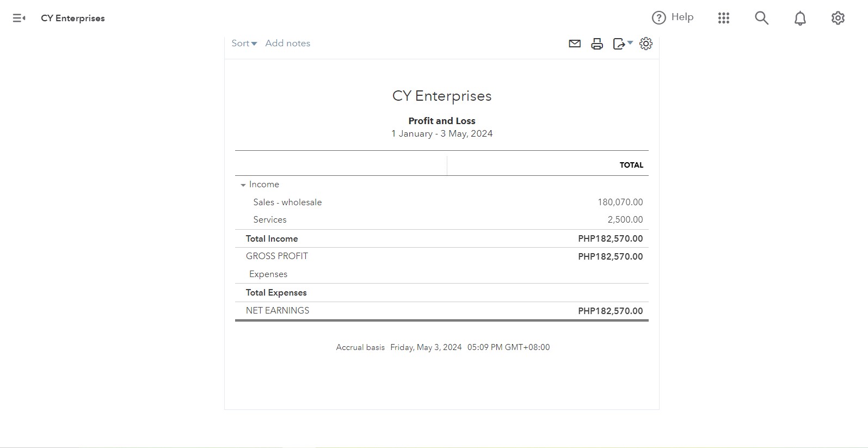Viewport: 868px width, 448px height.
Task: Print the Profit and Loss report
Action: coord(597,44)
